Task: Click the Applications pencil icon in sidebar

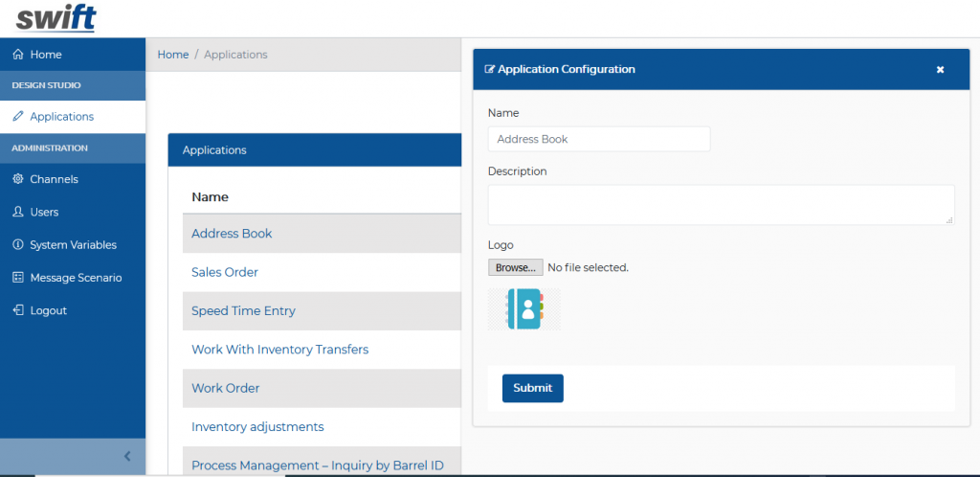Action: click(17, 117)
